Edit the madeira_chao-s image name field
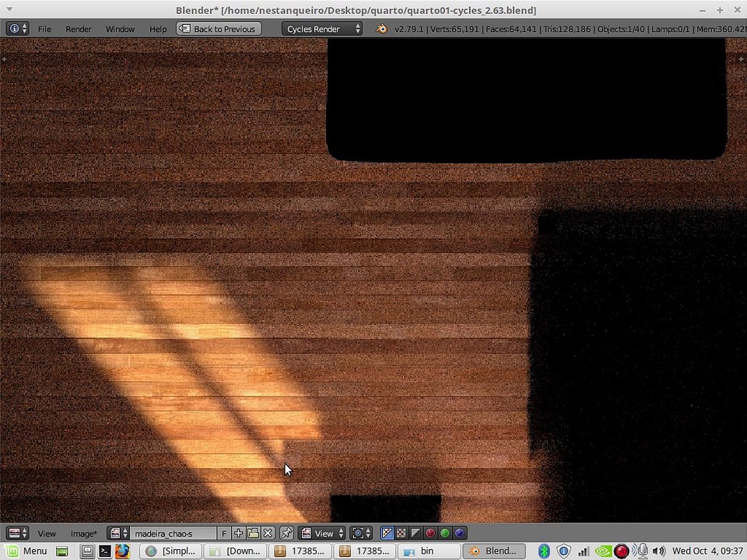The width and height of the screenshot is (747, 560). click(174, 534)
